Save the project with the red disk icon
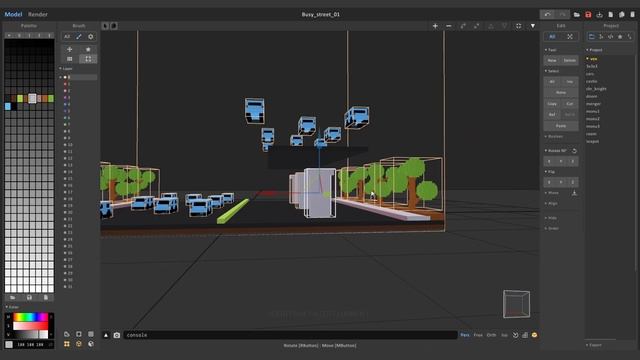The width and height of the screenshot is (640, 360). click(588, 15)
